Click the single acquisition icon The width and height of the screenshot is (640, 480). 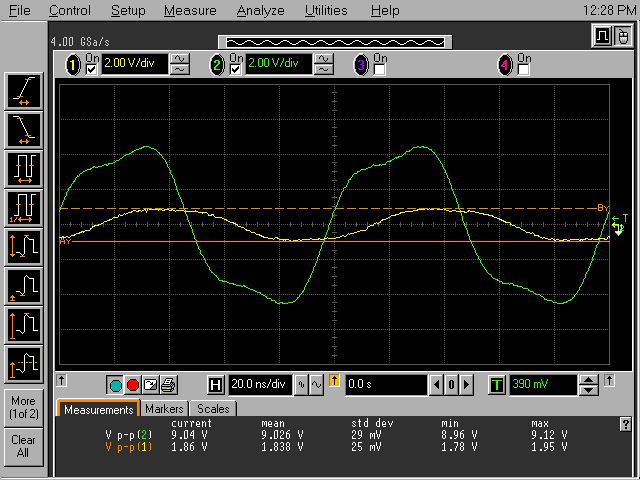tap(150, 385)
